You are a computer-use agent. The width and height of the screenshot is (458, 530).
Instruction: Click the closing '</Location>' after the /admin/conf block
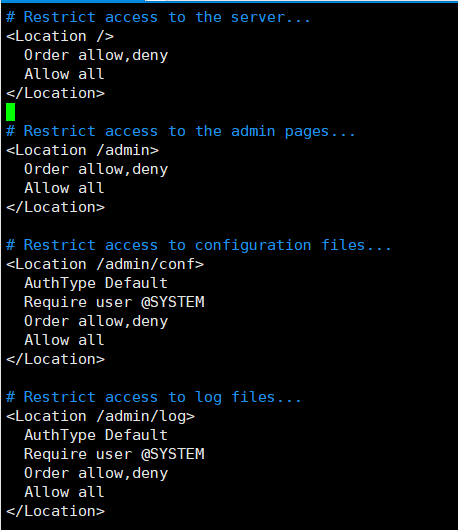pos(55,359)
